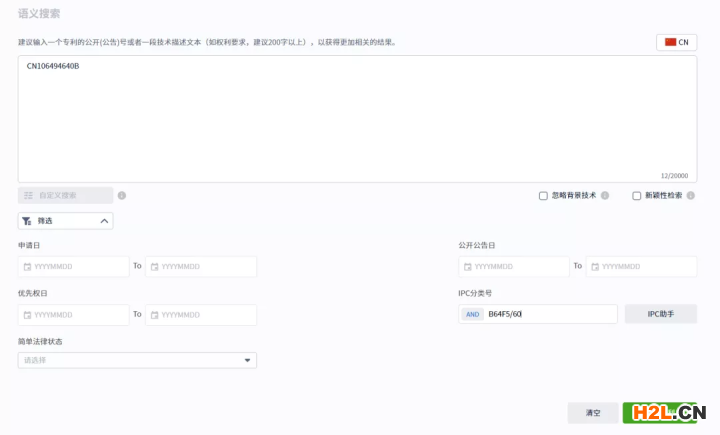The width and height of the screenshot is (720, 435).
Task: Set priority date start field
Action: [x=73, y=315]
